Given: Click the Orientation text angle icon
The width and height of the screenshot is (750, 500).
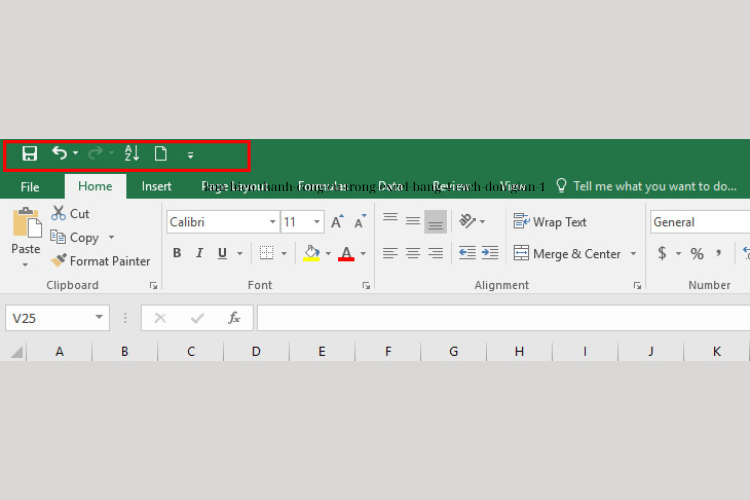Looking at the screenshot, I should tap(467, 221).
